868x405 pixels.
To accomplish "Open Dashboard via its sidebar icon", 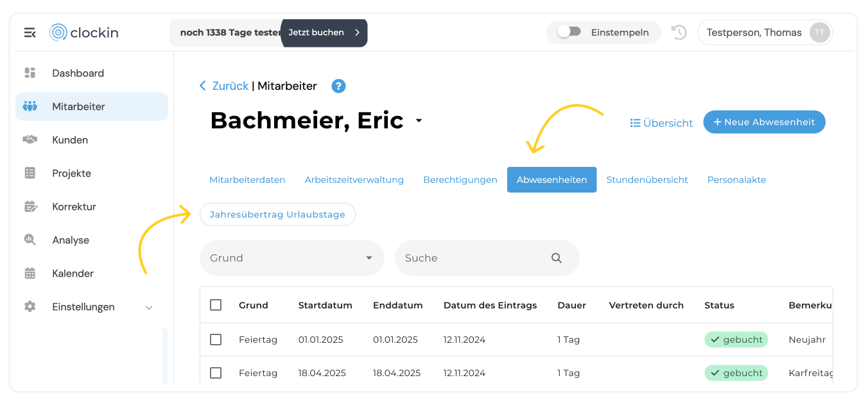I will click(x=30, y=73).
